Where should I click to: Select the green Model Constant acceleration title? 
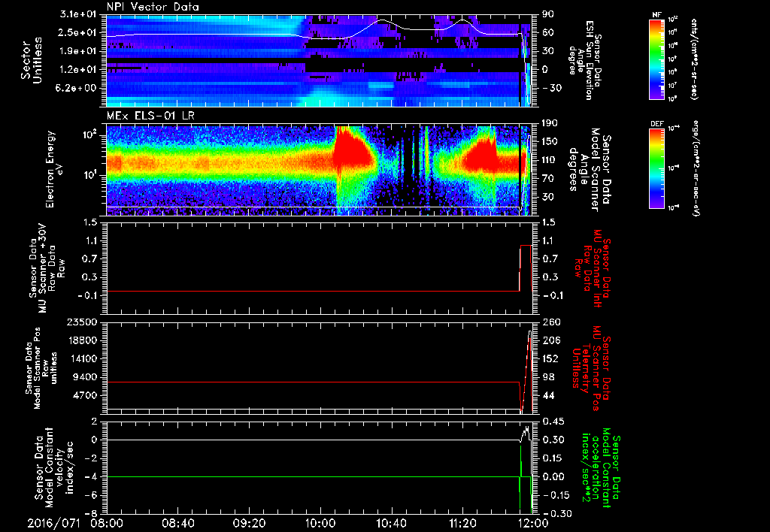600,468
